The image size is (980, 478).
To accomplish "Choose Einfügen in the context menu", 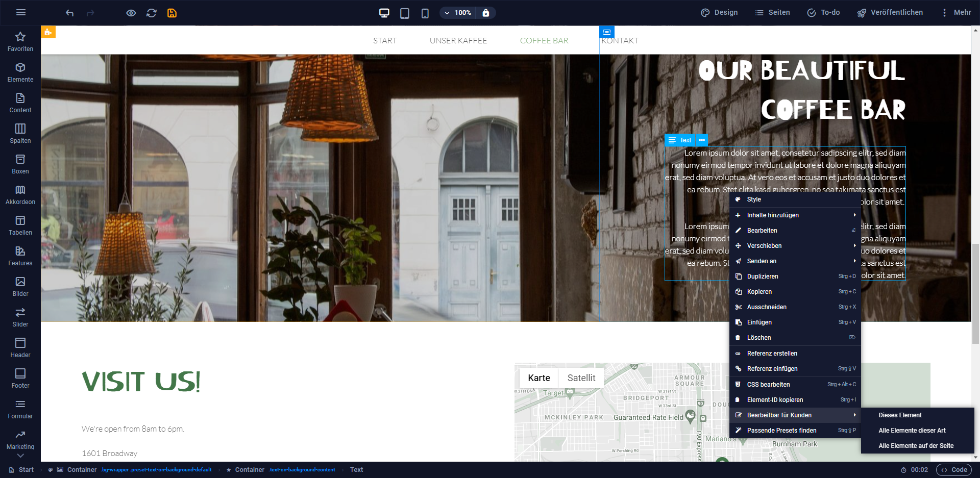I will pos(795,322).
